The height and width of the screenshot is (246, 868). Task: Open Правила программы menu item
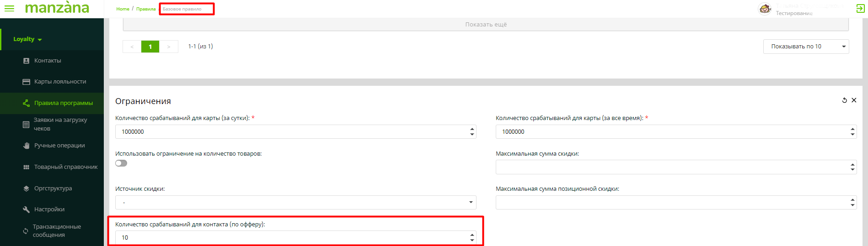(63, 103)
